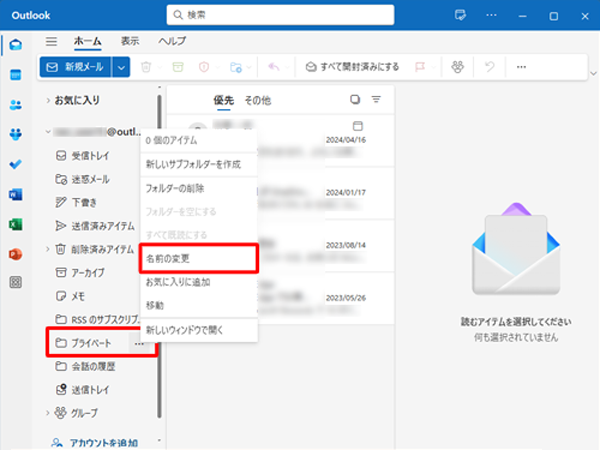The width and height of the screenshot is (600, 450).
Task: Click the Report shield icon in toolbar
Action: tap(204, 67)
